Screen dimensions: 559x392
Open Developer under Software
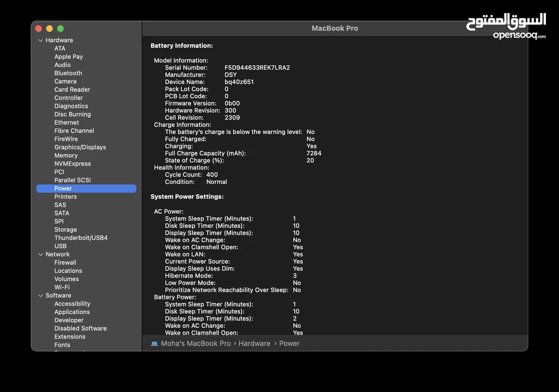(69, 320)
